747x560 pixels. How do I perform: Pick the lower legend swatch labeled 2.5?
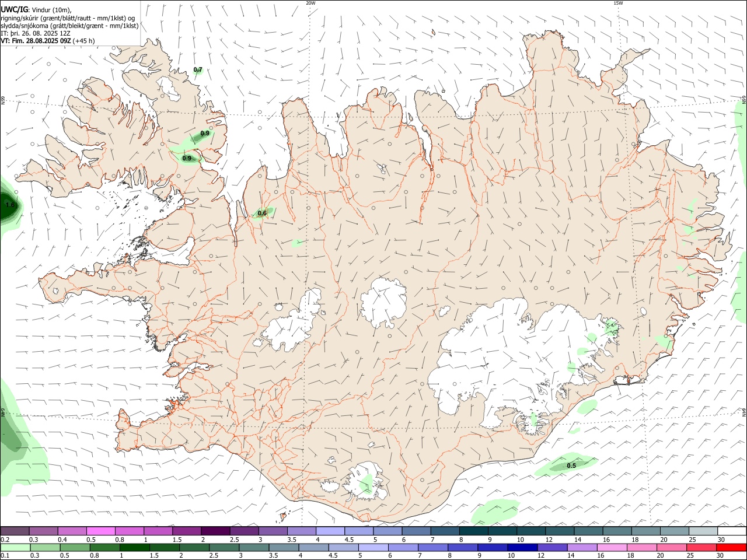[x=224, y=547]
